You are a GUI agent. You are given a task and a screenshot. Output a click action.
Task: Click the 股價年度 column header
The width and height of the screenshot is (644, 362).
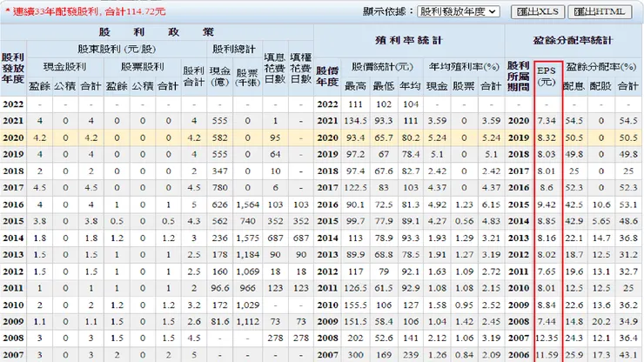click(x=327, y=77)
